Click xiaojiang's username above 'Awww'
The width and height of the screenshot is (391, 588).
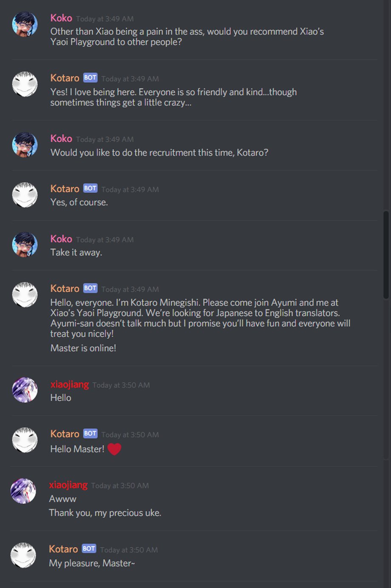point(68,485)
